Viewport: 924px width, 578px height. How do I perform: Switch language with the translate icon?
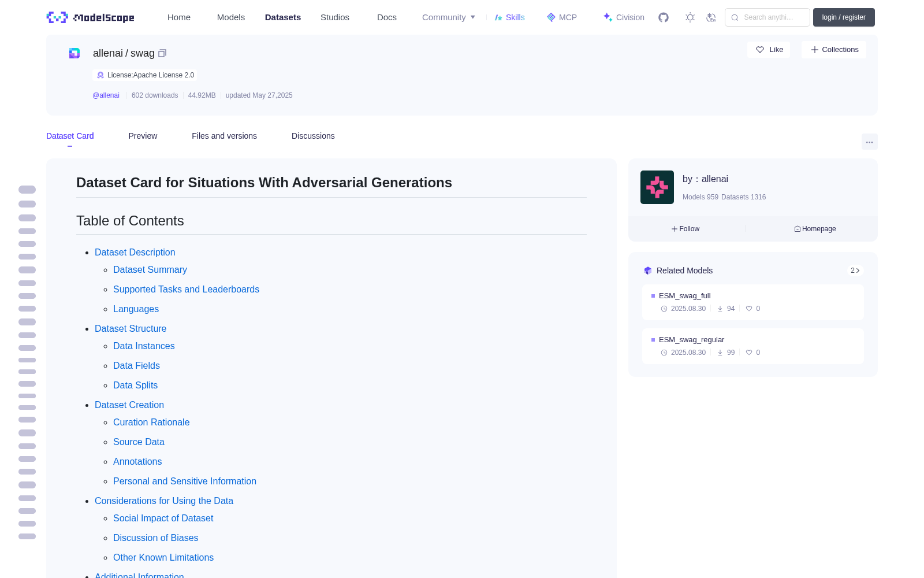tap(711, 17)
